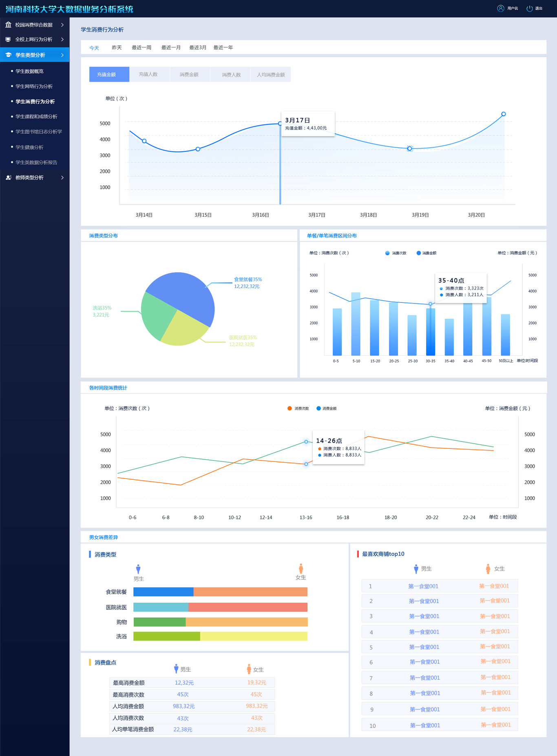
Task: Open 学生健康分析 sidebar item
Action: (29, 147)
